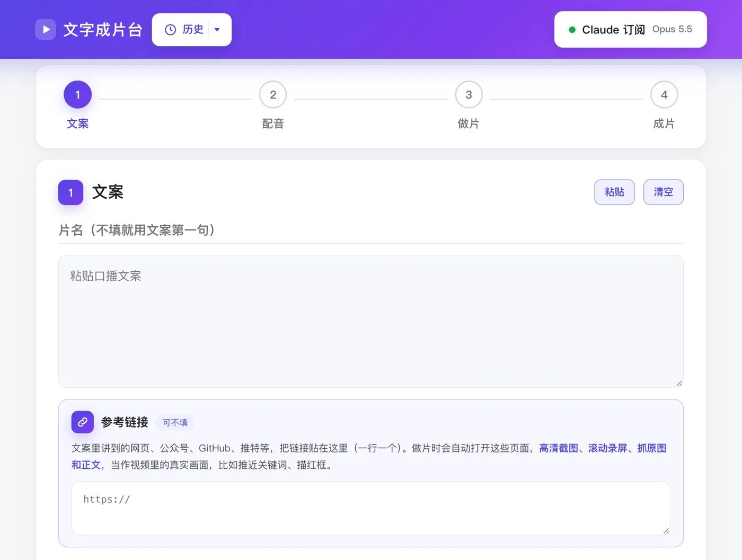Click the 可不填 optional badge
The width and height of the screenshot is (742, 560).
click(175, 423)
